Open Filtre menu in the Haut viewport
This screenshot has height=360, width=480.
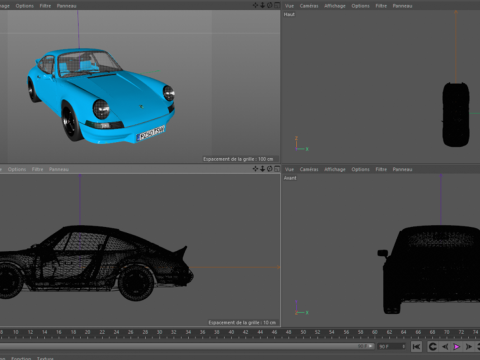pyautogui.click(x=381, y=6)
